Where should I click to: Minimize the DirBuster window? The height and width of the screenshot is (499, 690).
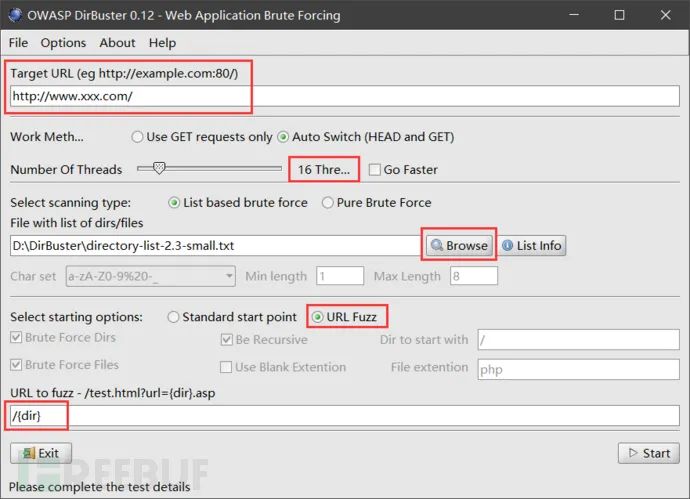(x=574, y=15)
